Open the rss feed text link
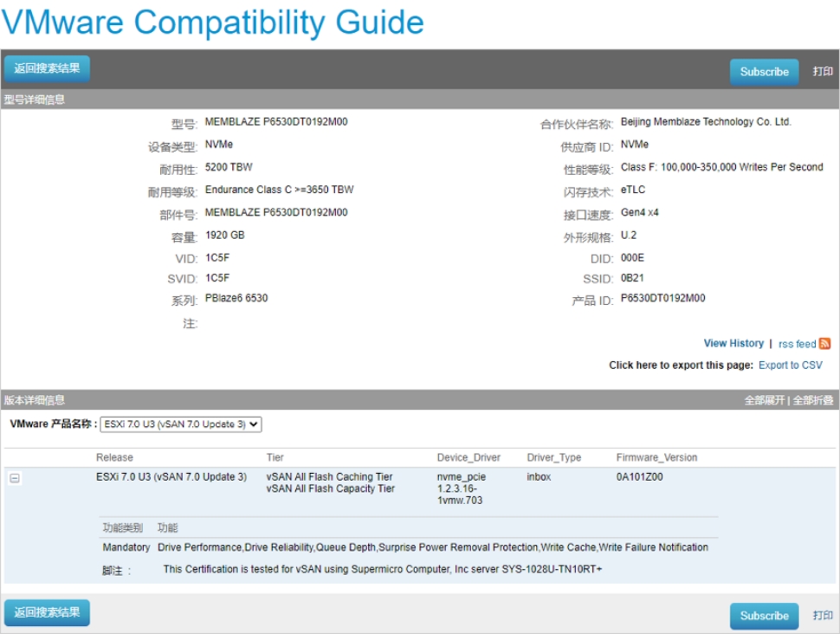840x634 pixels. coord(797,344)
